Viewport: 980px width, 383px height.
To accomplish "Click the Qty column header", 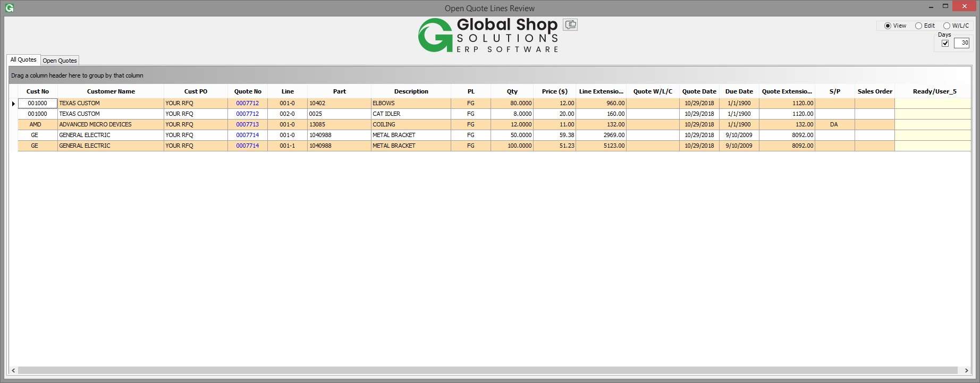I will [x=512, y=91].
